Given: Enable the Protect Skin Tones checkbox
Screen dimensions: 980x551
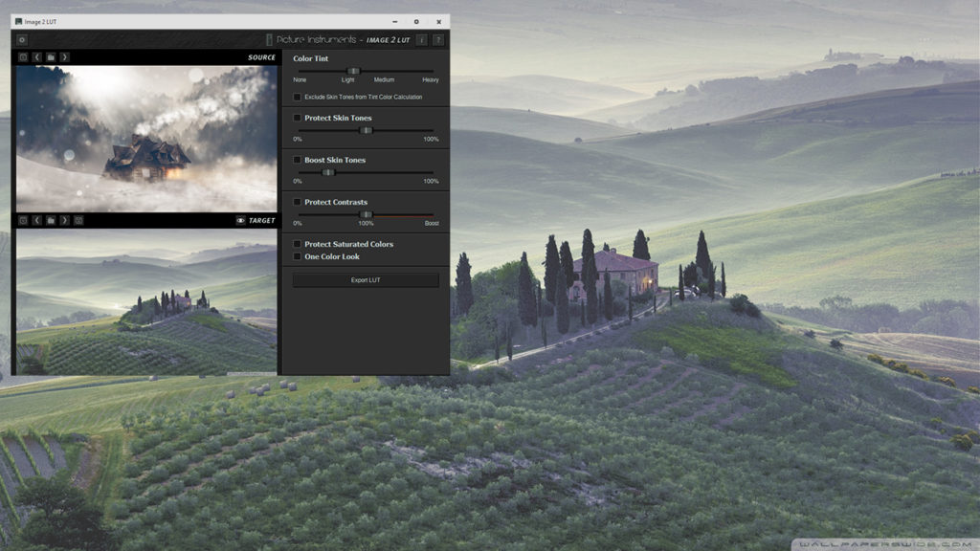Looking at the screenshot, I should coord(297,118).
